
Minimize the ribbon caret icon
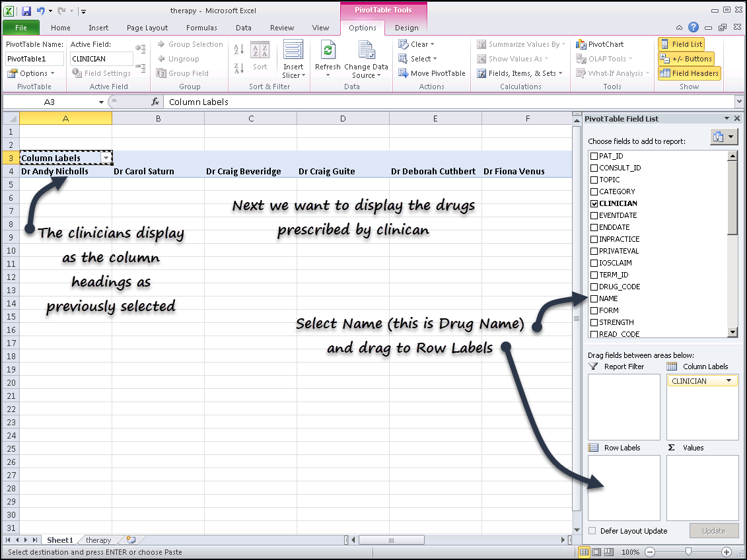(680, 28)
